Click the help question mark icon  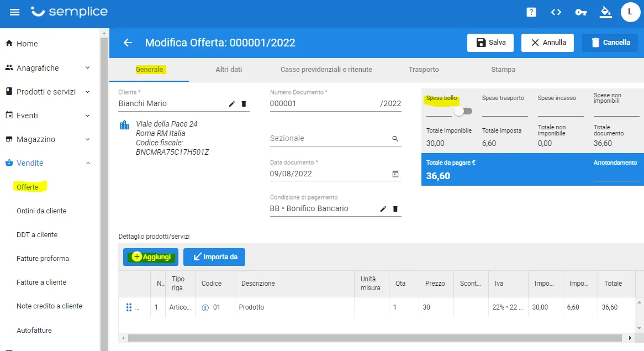click(531, 12)
